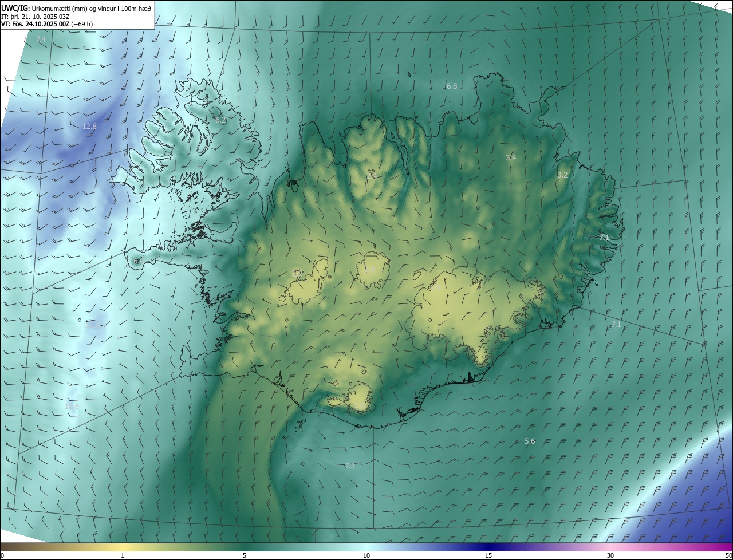This screenshot has width=733, height=560.
Task: Click the 12.8 value west of Westfjords
Action: 89,127
